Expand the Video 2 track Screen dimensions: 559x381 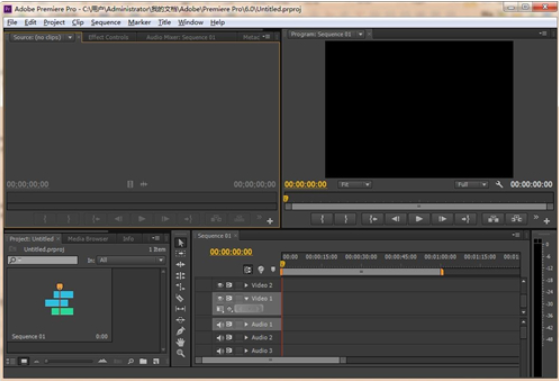(246, 285)
